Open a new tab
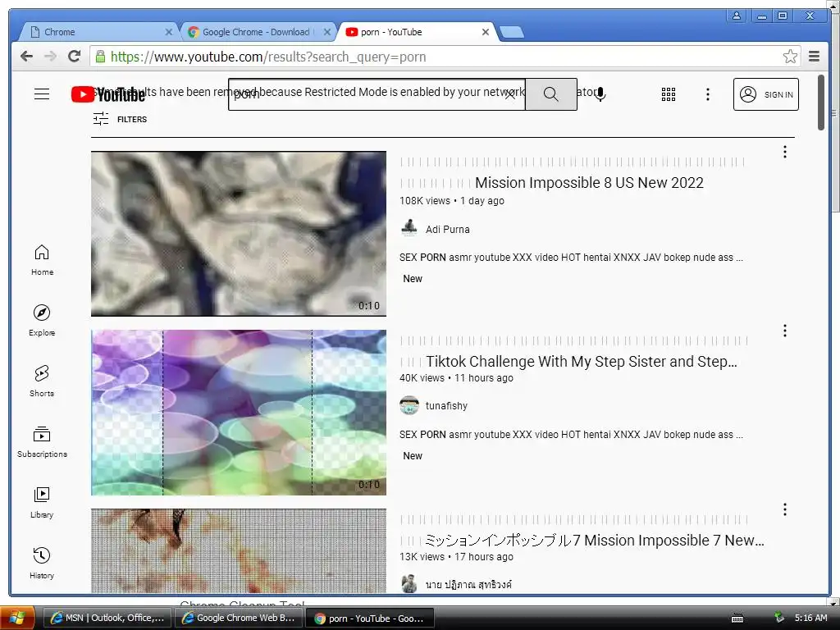 coord(512,33)
